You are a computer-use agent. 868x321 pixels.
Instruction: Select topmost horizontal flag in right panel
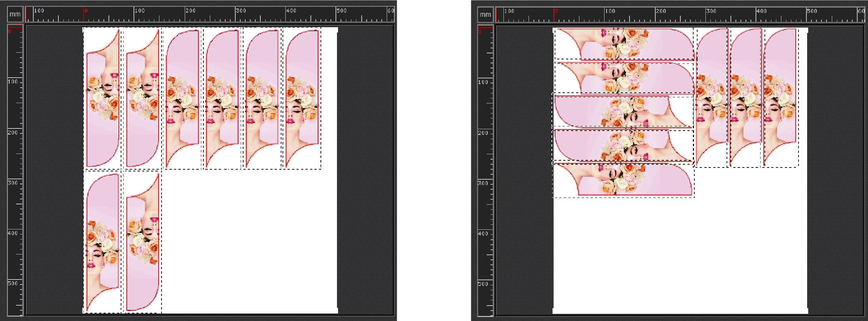point(625,44)
